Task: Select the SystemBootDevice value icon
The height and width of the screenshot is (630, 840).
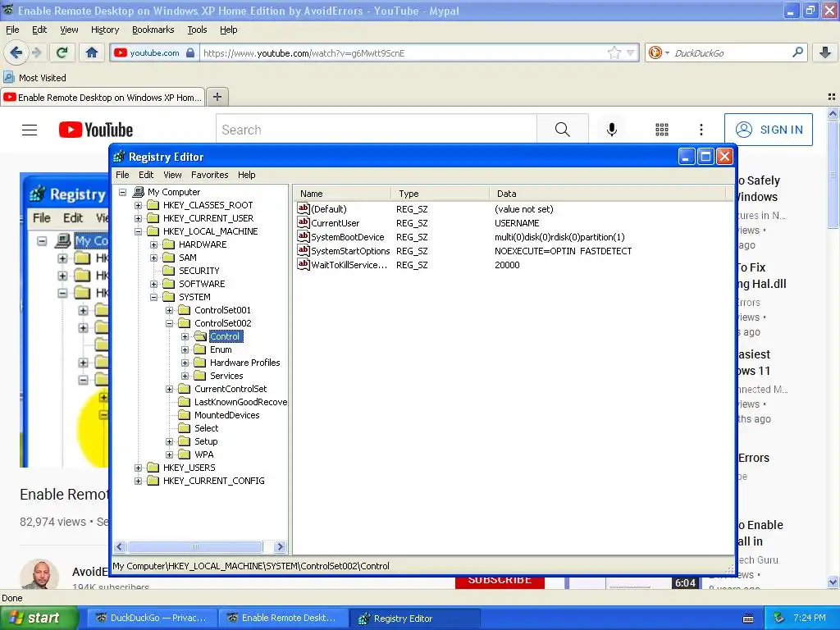Action: [304, 236]
